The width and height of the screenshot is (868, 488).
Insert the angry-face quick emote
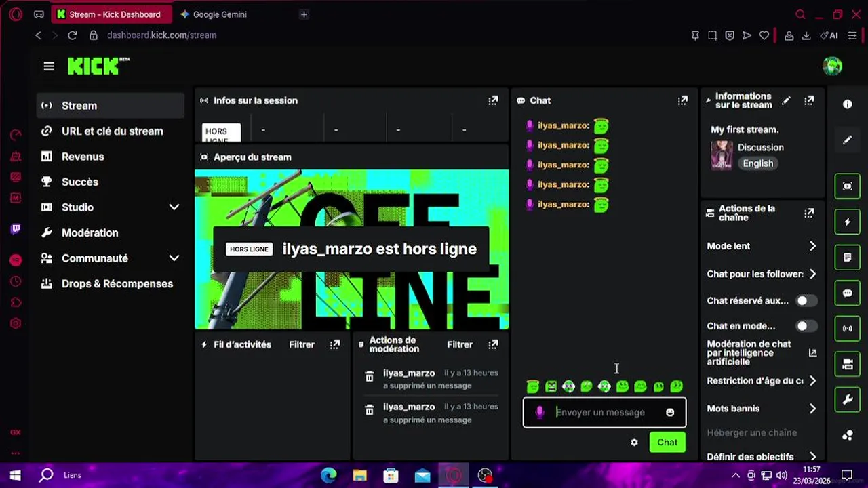[x=551, y=386]
